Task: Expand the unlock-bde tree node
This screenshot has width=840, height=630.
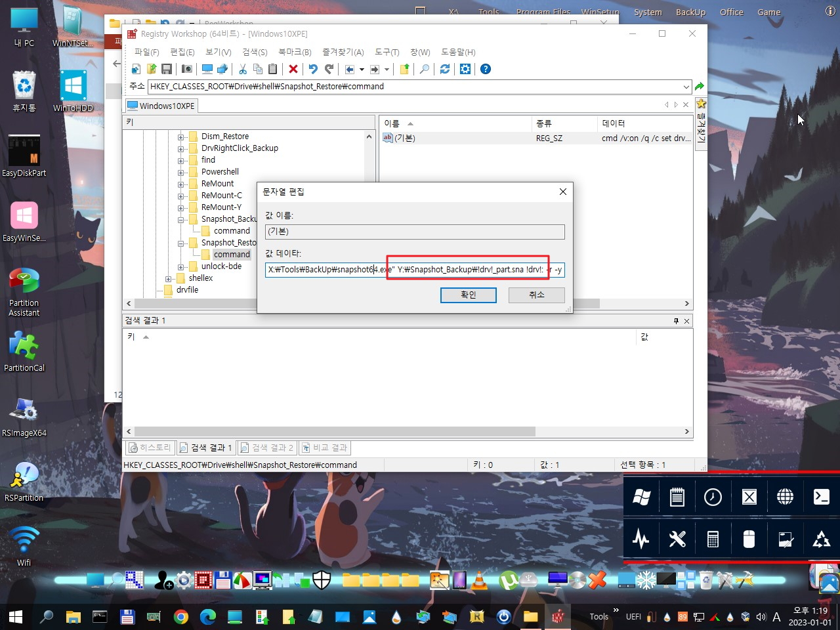Action: click(x=180, y=266)
